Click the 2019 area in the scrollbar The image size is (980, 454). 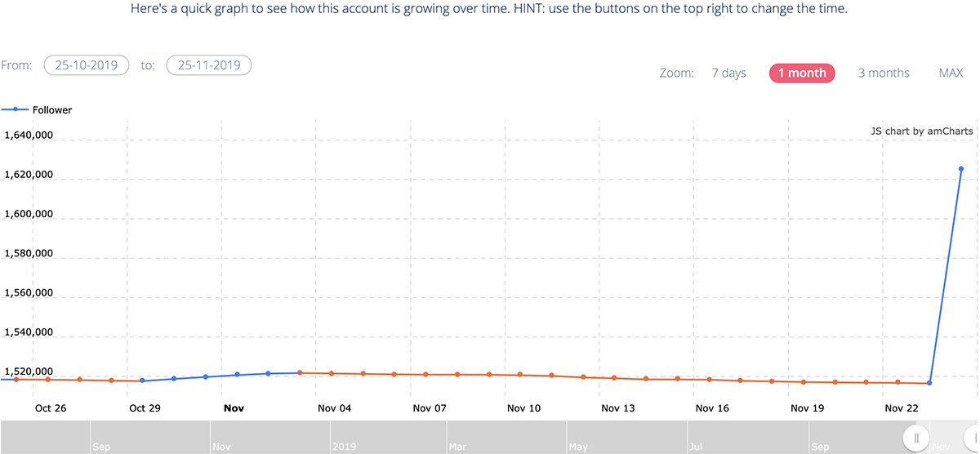point(344,447)
